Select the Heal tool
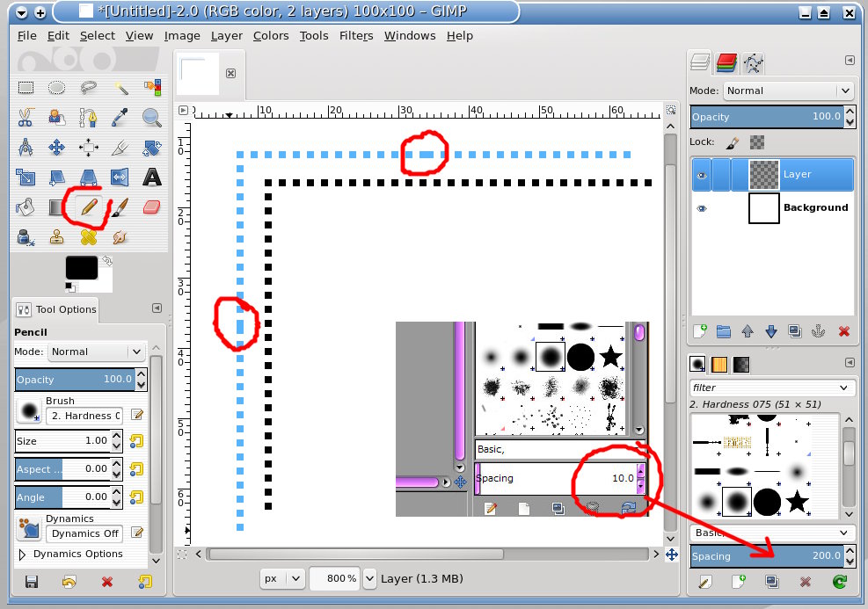The image size is (868, 609). (x=89, y=237)
